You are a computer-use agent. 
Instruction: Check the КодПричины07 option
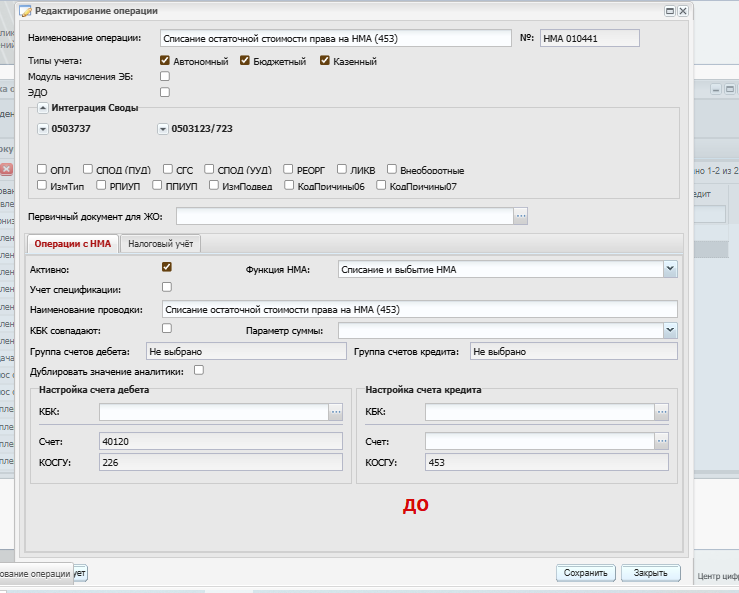[381, 185]
